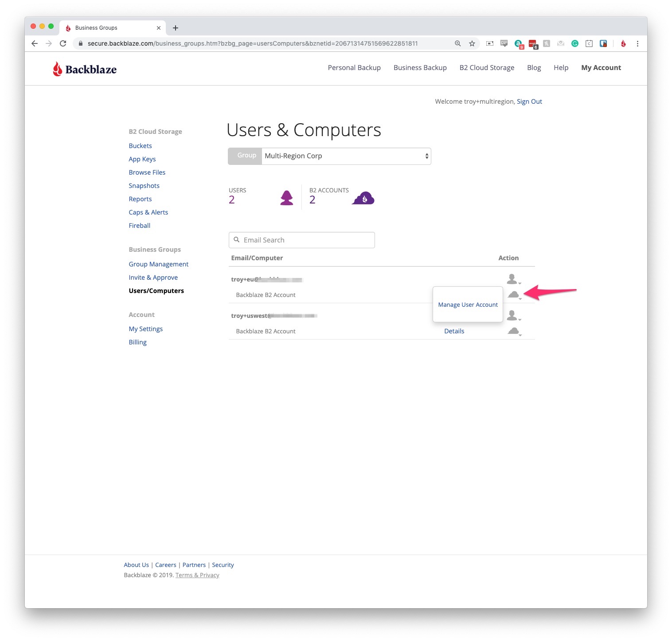672x641 pixels.
Task: Close the Business Groups tab
Action: [159, 28]
